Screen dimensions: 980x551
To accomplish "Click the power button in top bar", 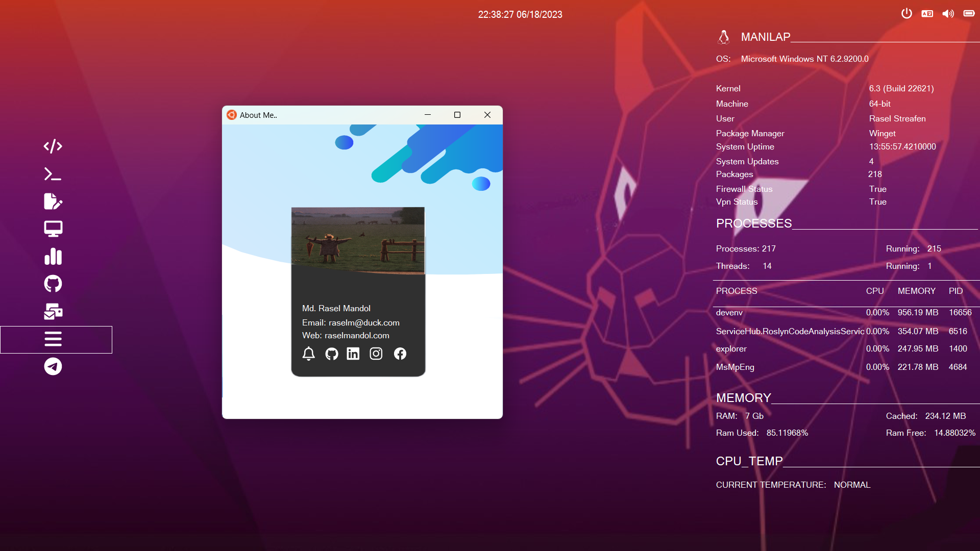I will (x=906, y=13).
